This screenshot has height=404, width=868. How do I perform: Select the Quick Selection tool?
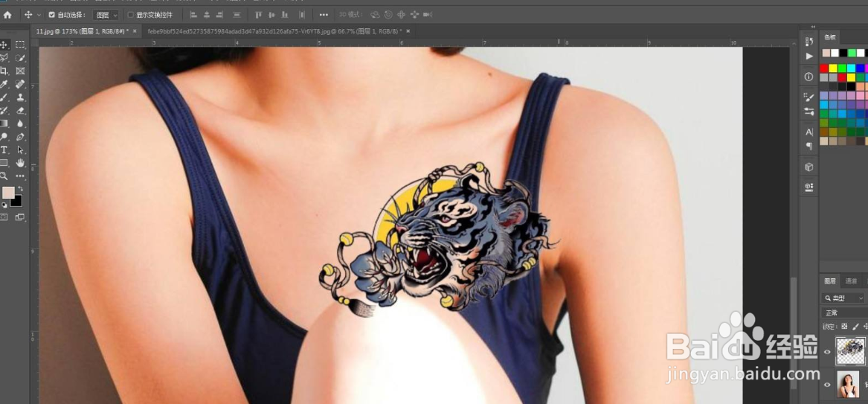(21, 57)
